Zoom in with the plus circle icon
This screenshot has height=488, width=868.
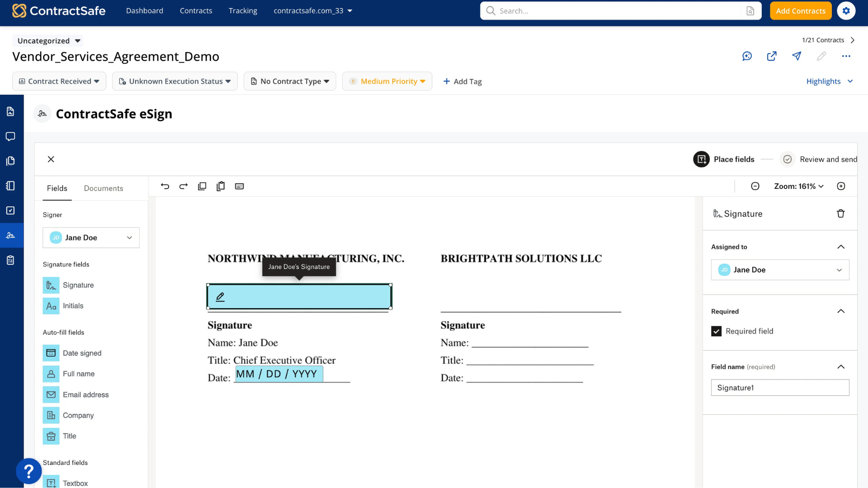pyautogui.click(x=841, y=186)
